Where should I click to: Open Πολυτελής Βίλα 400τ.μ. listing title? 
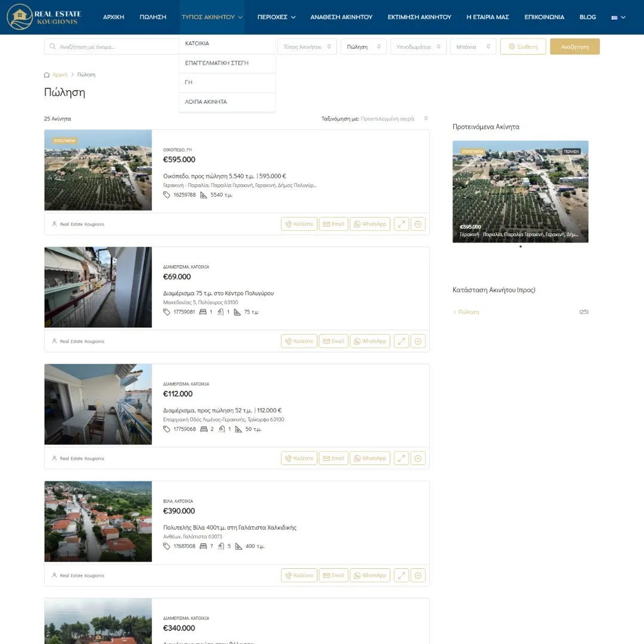point(230,528)
